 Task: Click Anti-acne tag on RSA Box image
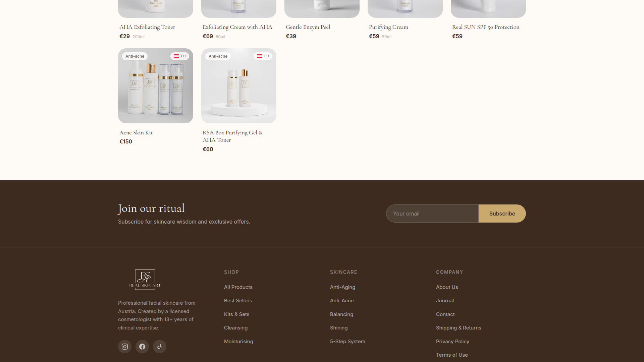pos(218,56)
